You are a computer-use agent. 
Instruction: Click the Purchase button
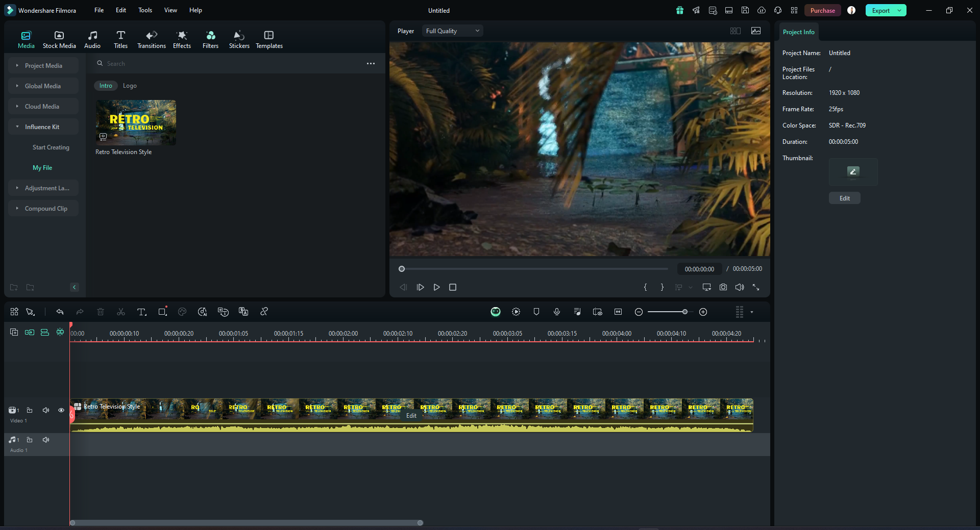[x=822, y=11]
